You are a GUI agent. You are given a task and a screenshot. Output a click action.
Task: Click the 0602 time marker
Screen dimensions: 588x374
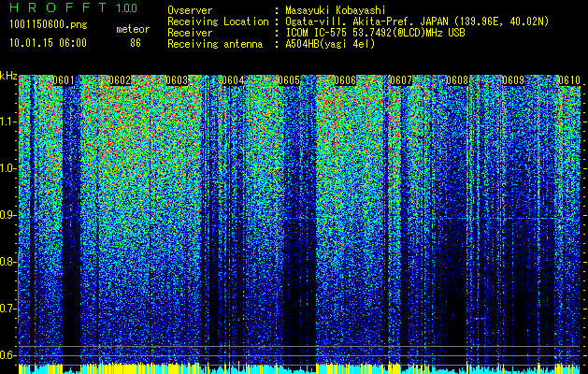[120, 80]
